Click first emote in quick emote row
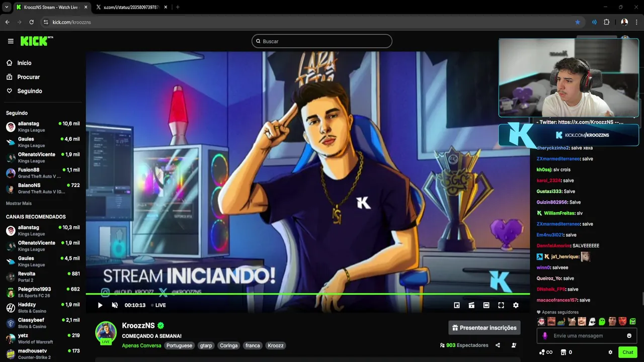This screenshot has height=362, width=644. 541,322
